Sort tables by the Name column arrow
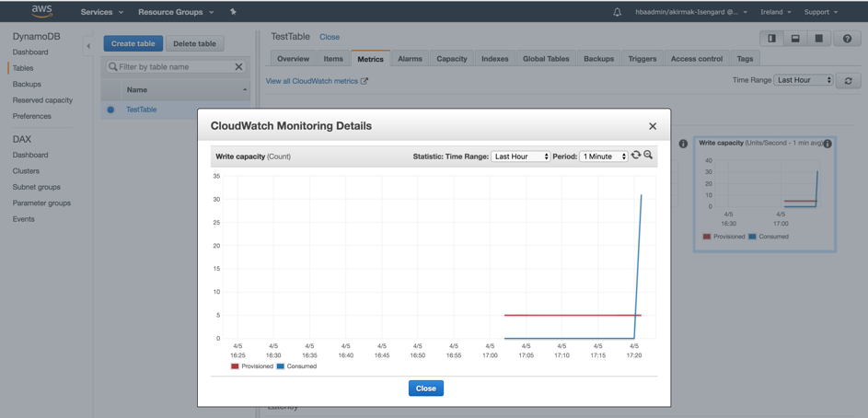868x418 pixels. click(245, 89)
